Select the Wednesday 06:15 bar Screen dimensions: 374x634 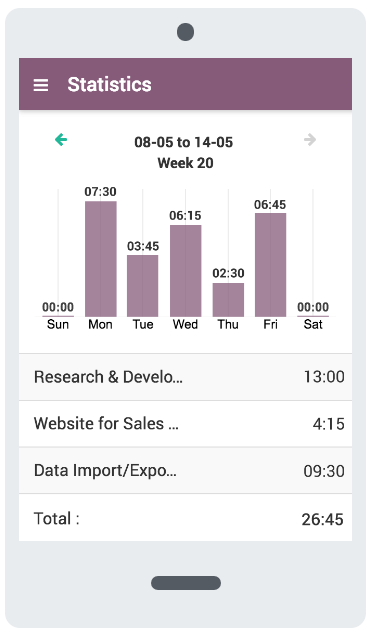coord(186,271)
